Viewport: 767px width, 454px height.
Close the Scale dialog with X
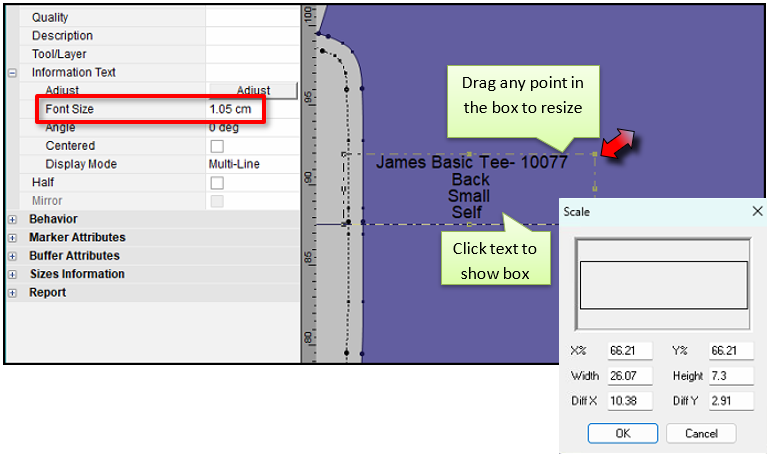756,211
